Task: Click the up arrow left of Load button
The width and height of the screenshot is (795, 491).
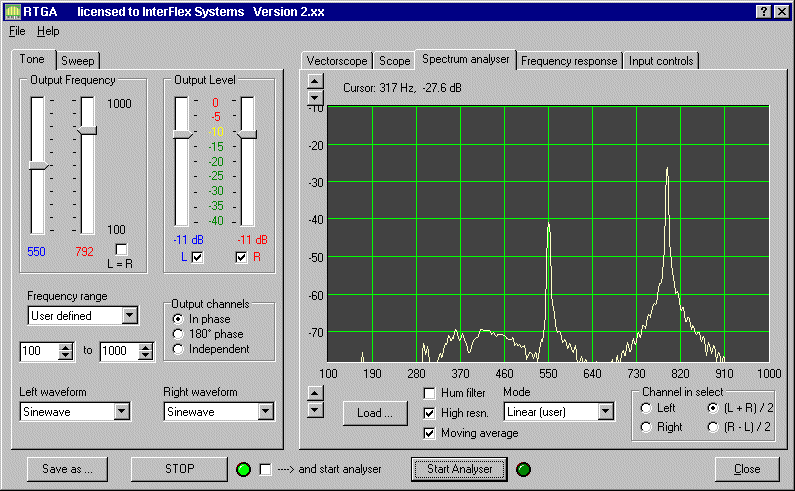Action: 315,393
